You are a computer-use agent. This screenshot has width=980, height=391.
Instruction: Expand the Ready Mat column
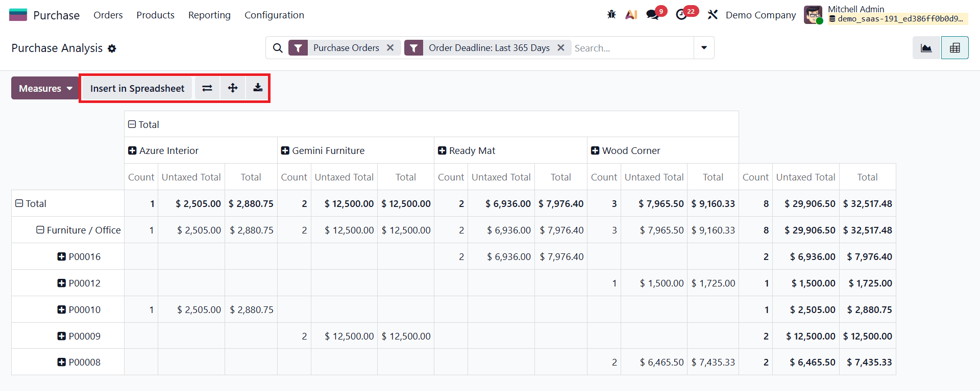point(442,151)
